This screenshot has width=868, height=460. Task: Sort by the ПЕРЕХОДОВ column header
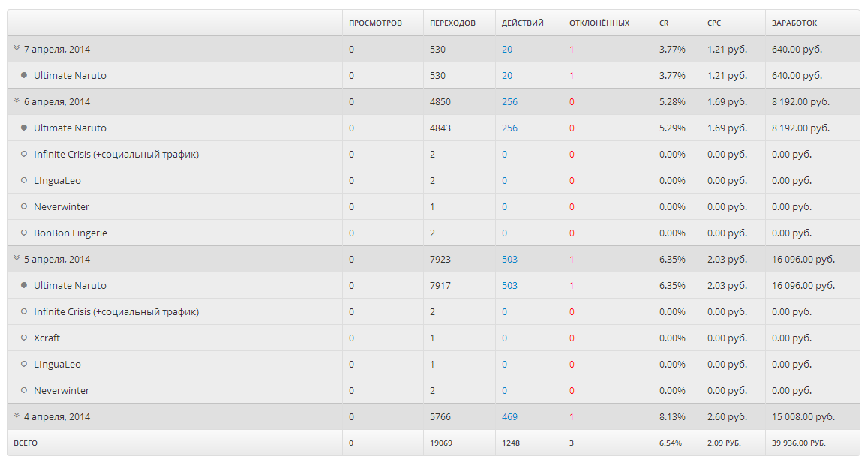tap(452, 23)
